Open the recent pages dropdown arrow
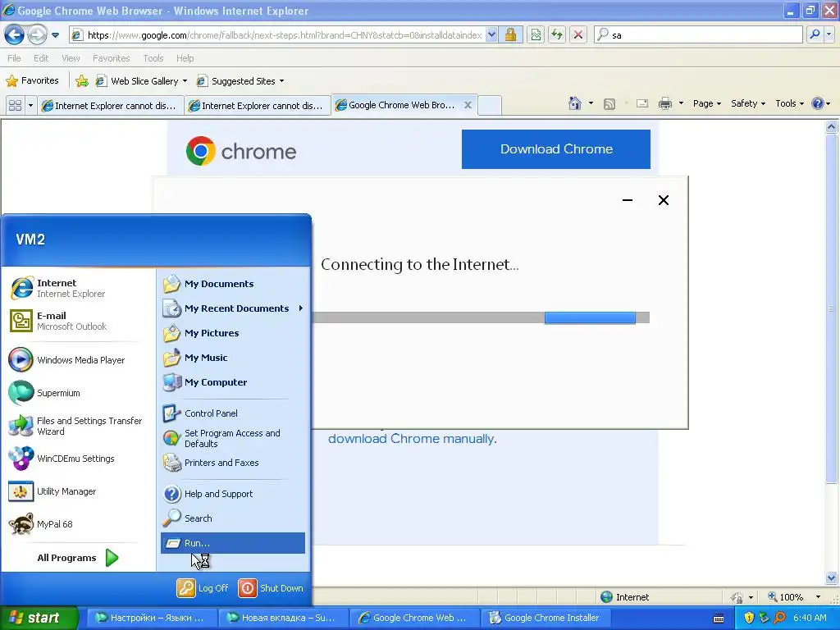Screen dimensions: 840x630 click(55, 35)
